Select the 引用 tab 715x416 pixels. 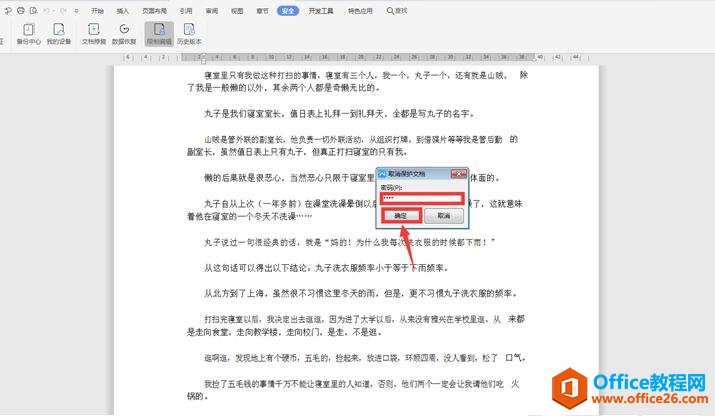pos(186,10)
